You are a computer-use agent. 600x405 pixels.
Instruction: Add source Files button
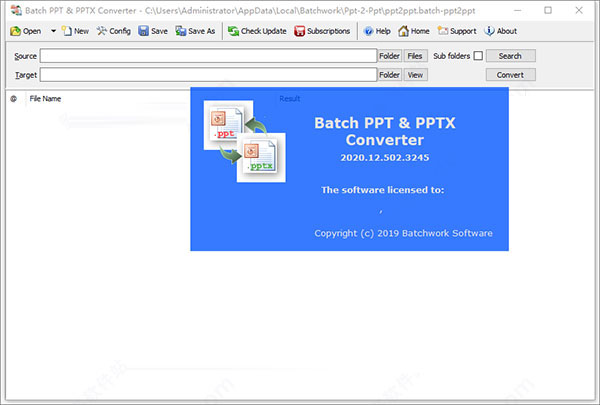(x=415, y=56)
